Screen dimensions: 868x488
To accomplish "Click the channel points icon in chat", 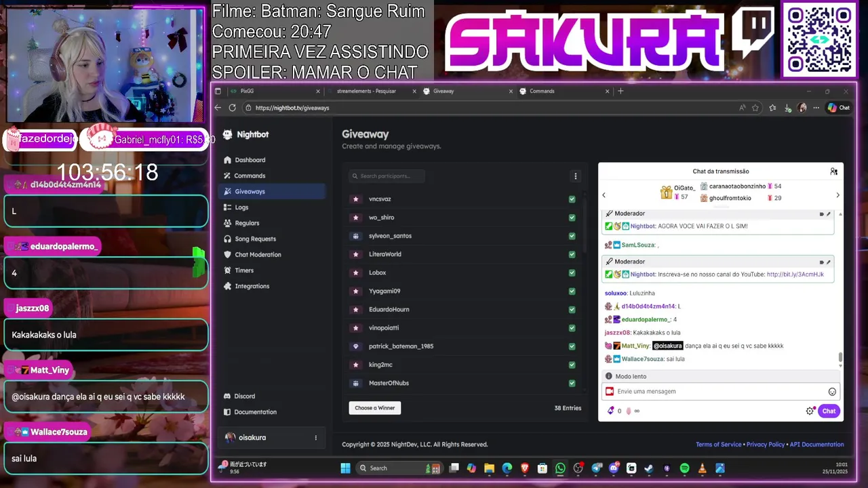I will click(x=610, y=411).
